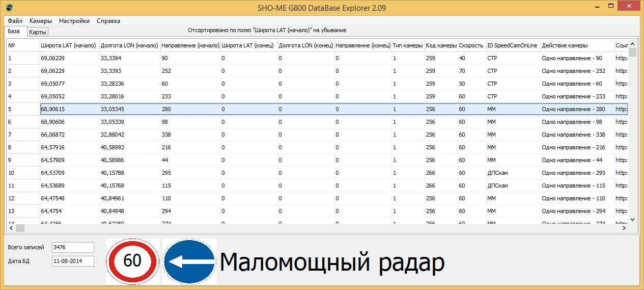644x290 pixels.
Task: Click speed value 70 in row 2
Action: point(472,71)
